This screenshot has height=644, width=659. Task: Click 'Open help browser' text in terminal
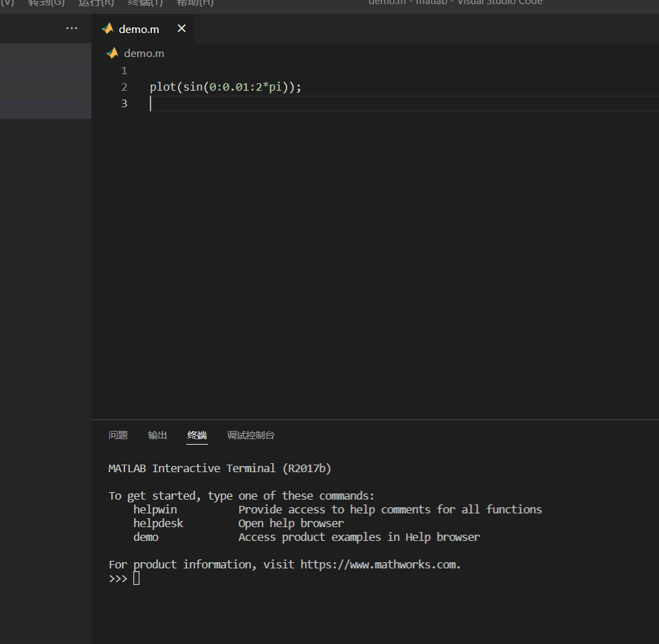291,523
